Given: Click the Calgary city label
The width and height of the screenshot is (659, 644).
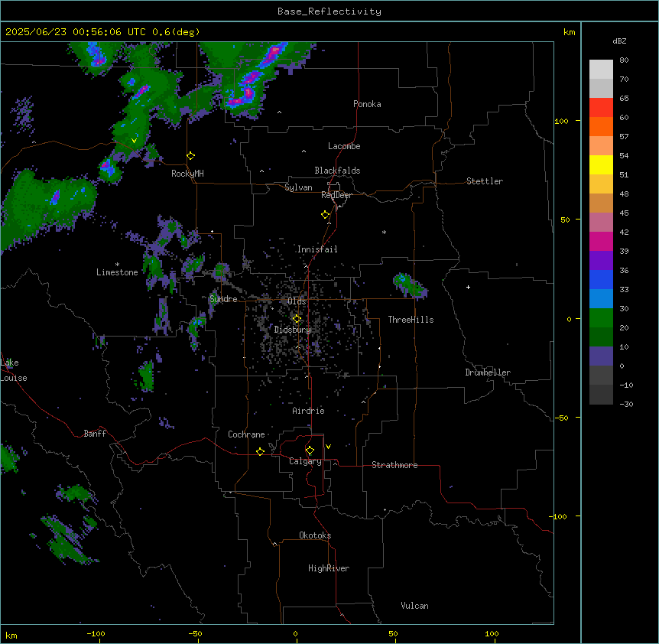Looking at the screenshot, I should click(x=305, y=461).
